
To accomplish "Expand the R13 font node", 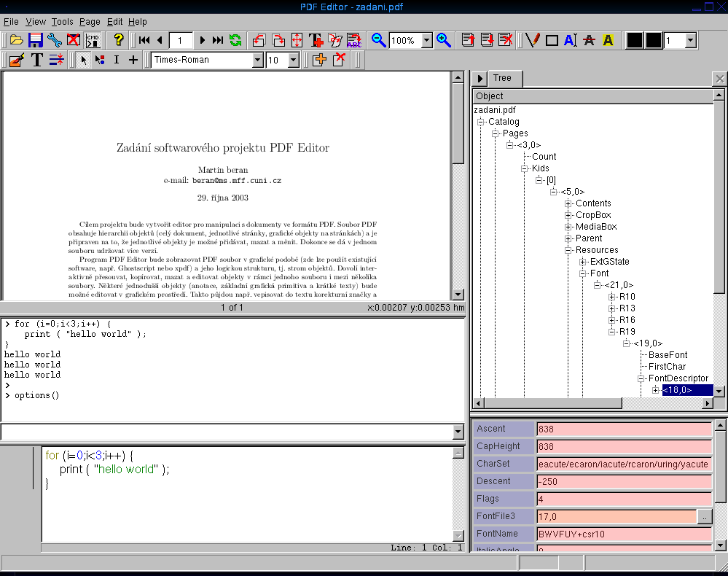I will point(611,308).
